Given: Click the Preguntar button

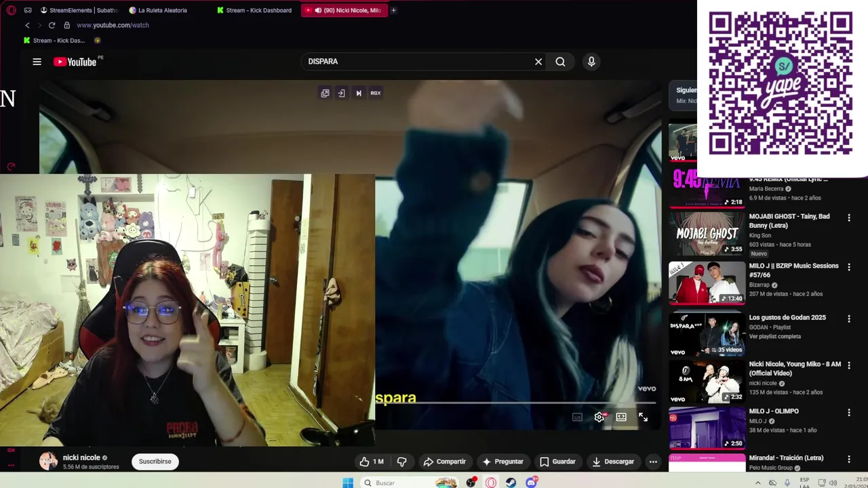Looking at the screenshot, I should click(502, 462).
